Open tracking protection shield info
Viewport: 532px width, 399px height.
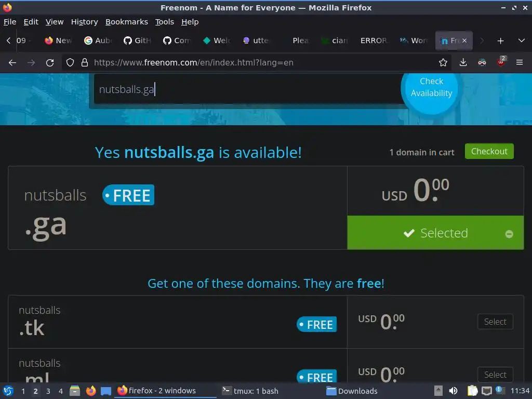click(70, 62)
